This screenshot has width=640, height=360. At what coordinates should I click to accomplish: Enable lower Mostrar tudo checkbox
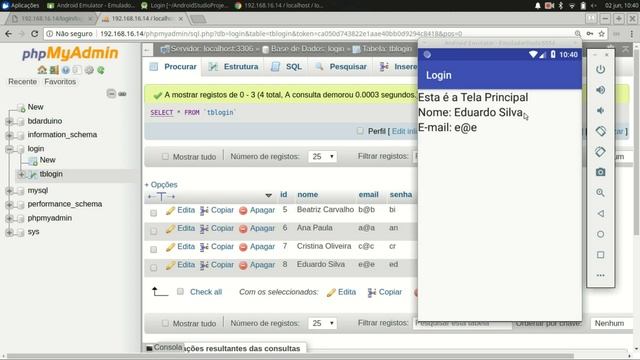tap(165, 323)
